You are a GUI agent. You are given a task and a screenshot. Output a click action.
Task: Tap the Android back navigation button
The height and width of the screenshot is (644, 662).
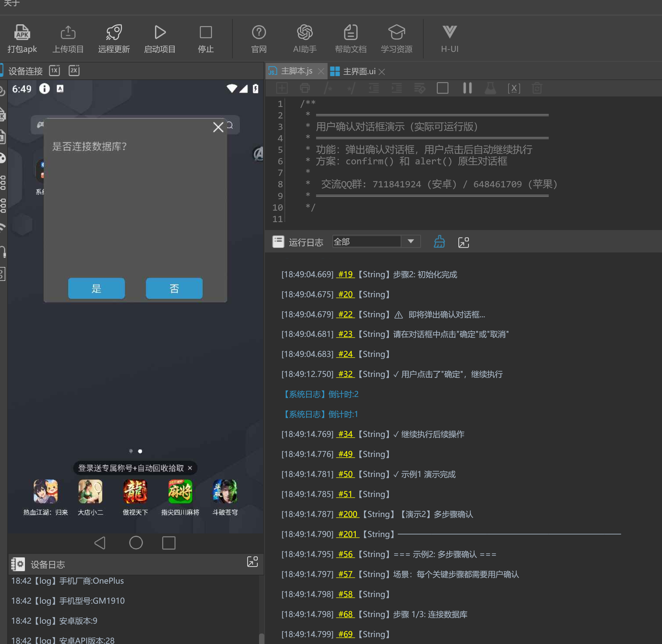[x=100, y=543]
